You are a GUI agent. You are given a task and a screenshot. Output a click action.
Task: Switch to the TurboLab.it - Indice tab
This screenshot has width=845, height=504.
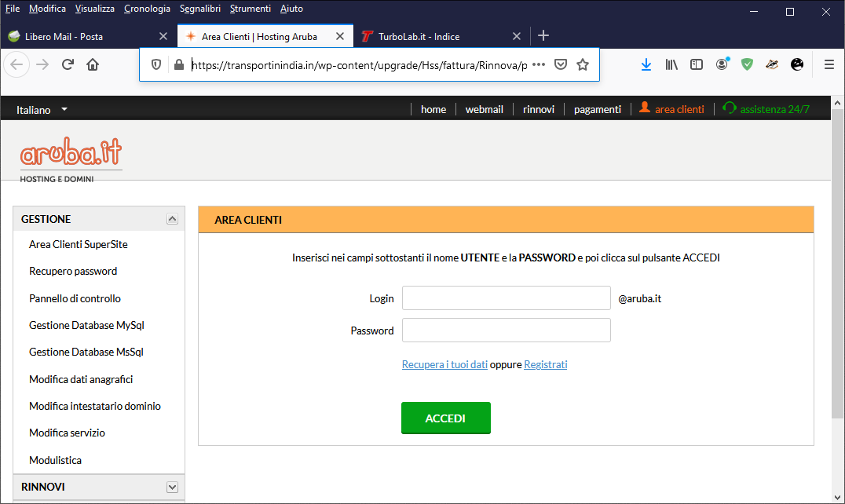[x=442, y=36]
